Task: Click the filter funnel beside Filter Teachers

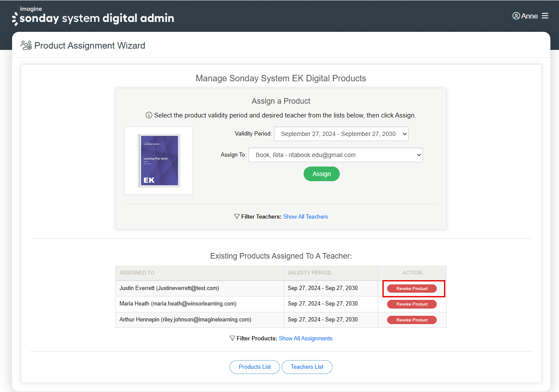Action: 236,216
